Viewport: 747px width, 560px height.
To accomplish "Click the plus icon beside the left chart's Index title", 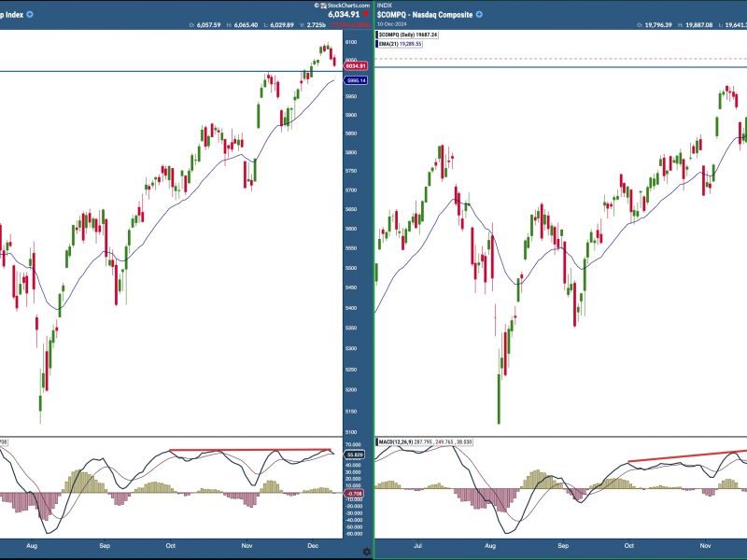I will pyautogui.click(x=30, y=14).
